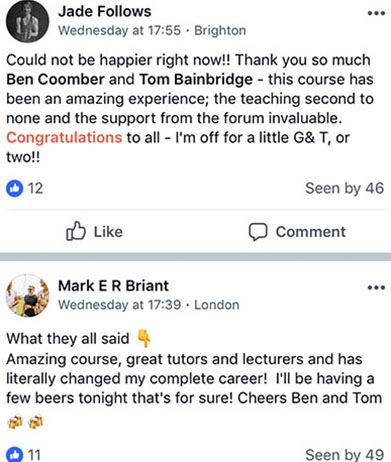391x462 pixels.
Task: View blue like reaction icon with 12 likes
Action: [x=15, y=188]
